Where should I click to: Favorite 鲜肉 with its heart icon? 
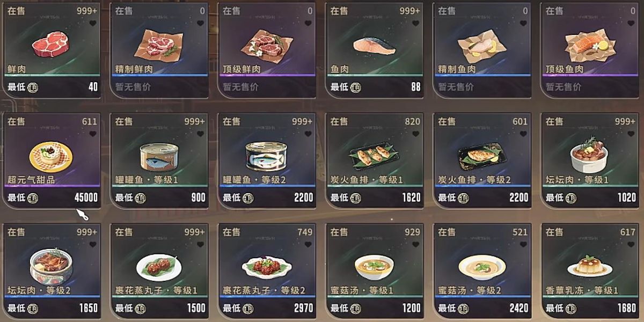[x=93, y=23]
